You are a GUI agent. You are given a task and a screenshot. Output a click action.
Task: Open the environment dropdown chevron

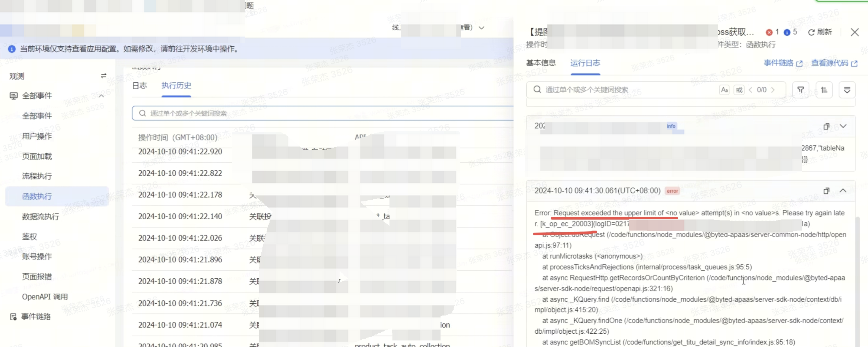click(481, 28)
